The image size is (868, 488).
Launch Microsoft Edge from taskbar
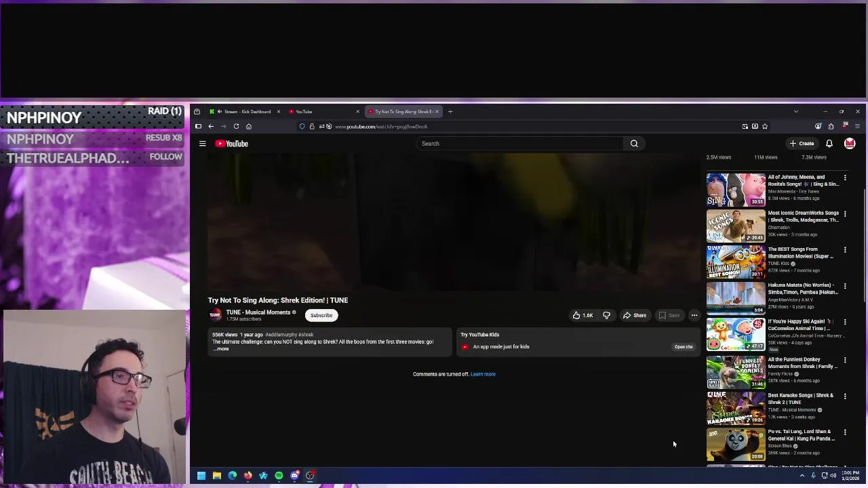coord(232,476)
